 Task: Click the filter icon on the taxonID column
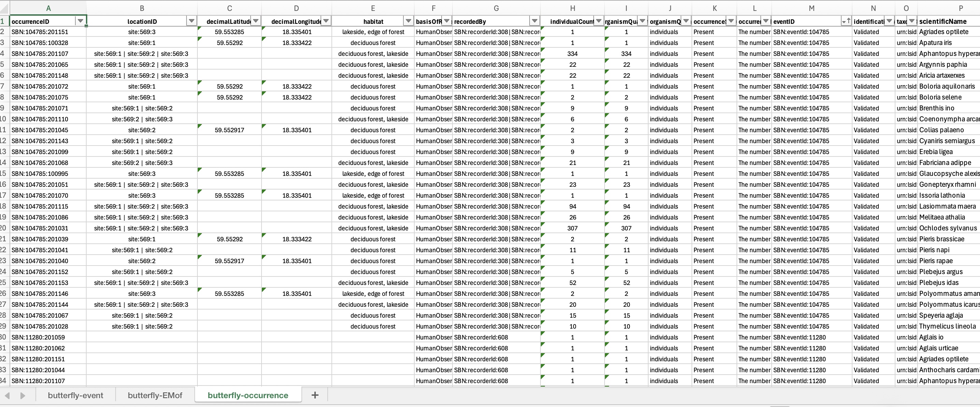click(911, 21)
